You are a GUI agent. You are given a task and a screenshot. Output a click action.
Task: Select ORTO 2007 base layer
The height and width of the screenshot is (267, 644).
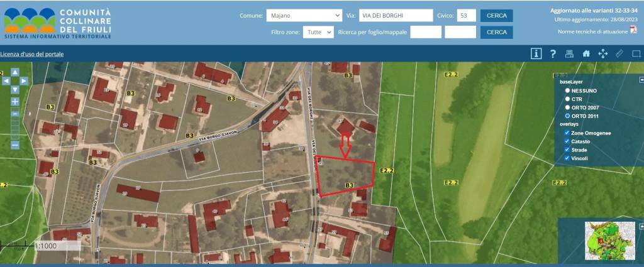(567, 107)
